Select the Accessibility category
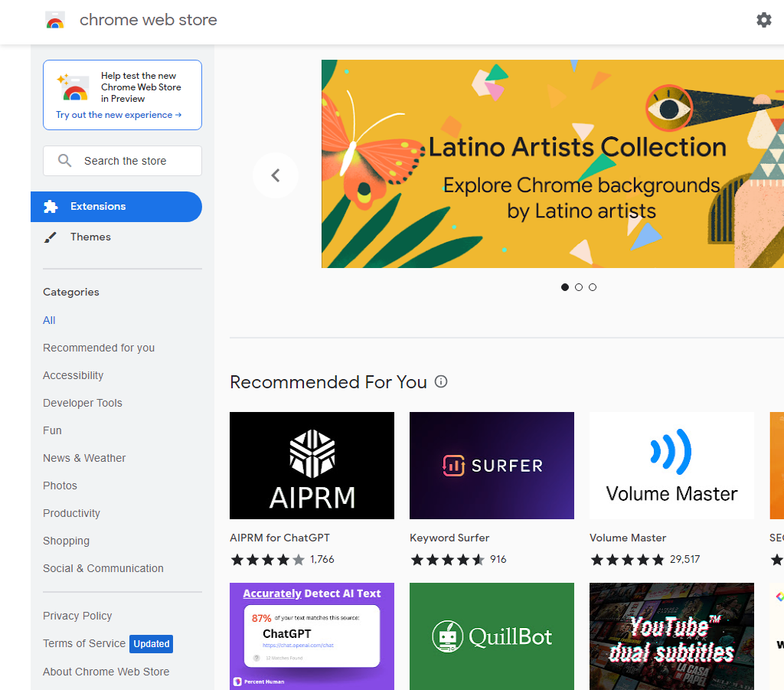The width and height of the screenshot is (784, 690). [73, 375]
